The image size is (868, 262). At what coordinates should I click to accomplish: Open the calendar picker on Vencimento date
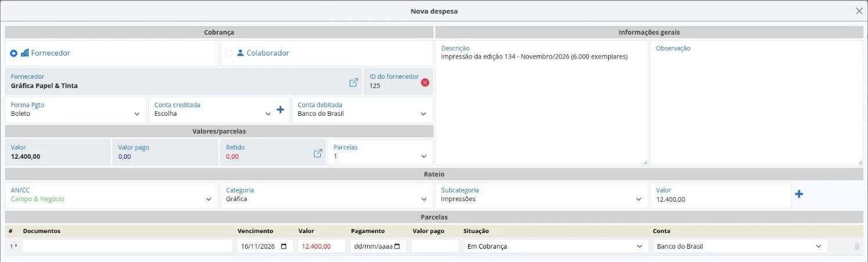click(x=284, y=246)
